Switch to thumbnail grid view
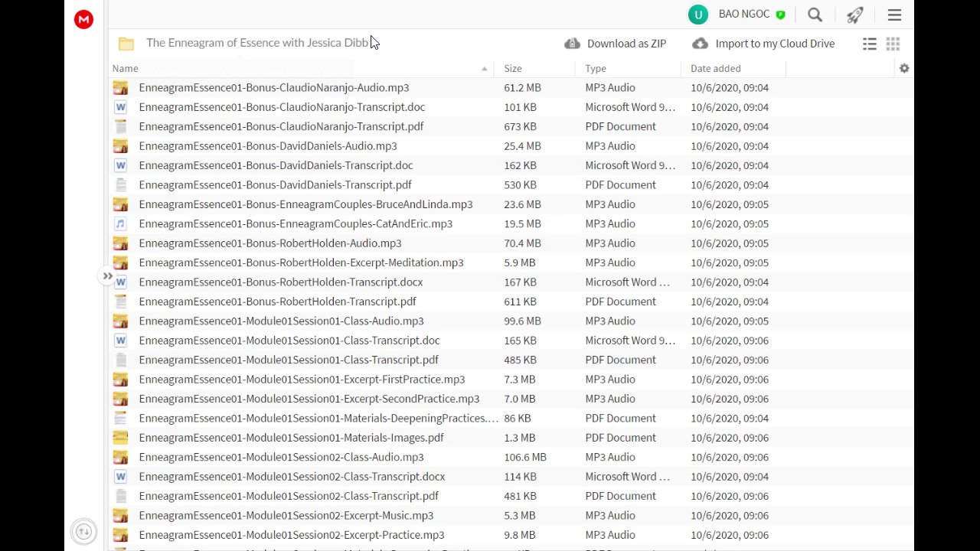The width and height of the screenshot is (980, 551). [893, 44]
